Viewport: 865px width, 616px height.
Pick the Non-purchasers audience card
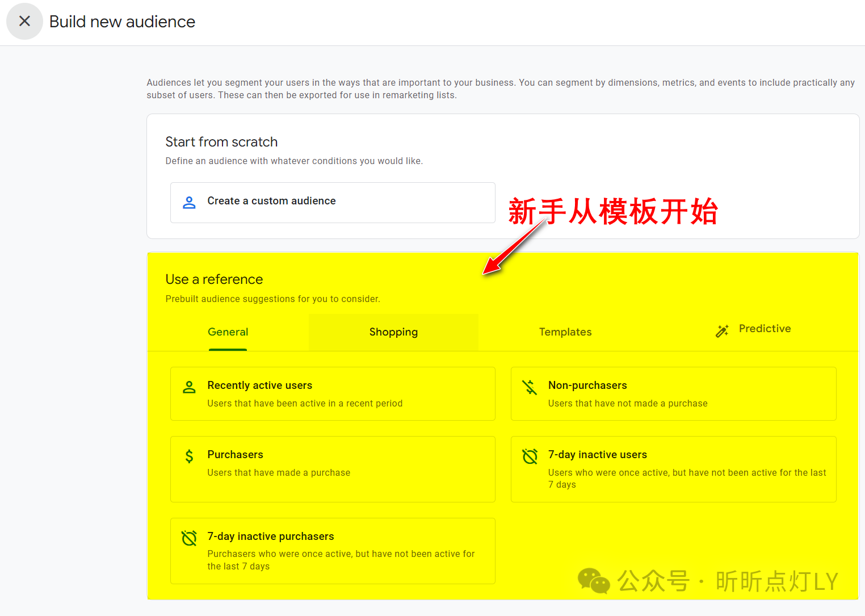point(673,393)
